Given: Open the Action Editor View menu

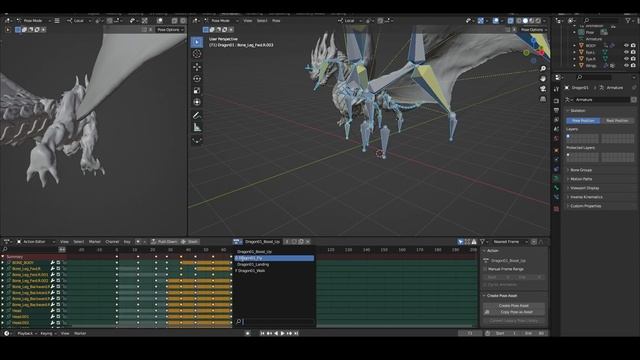Looking at the screenshot, I should [64, 242].
